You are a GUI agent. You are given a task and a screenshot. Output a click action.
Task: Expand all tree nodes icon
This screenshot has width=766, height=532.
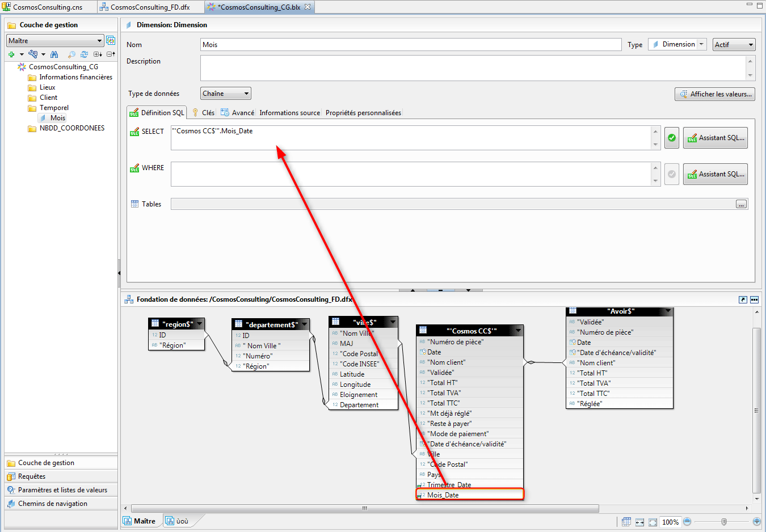[98, 54]
